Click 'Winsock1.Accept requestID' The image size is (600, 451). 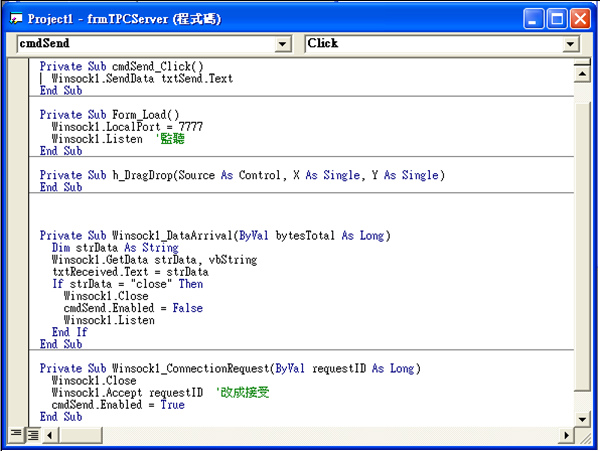pyautogui.click(x=127, y=392)
